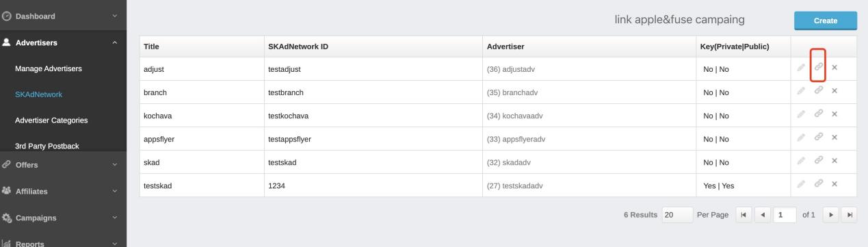Click the Create button
Viewport: 868px width, 247px height.
(x=826, y=21)
